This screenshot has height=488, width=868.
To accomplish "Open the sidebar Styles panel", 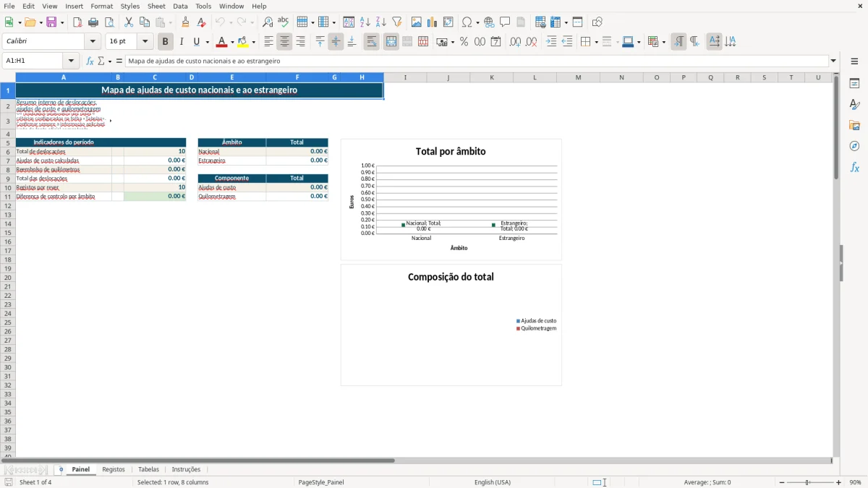I will coord(854,105).
